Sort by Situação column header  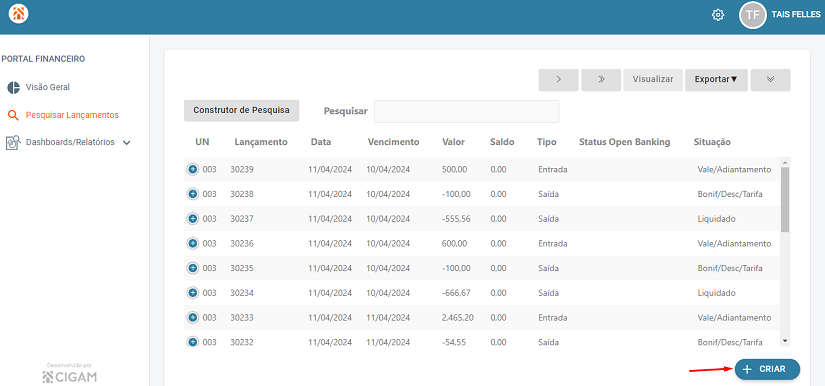click(x=712, y=142)
